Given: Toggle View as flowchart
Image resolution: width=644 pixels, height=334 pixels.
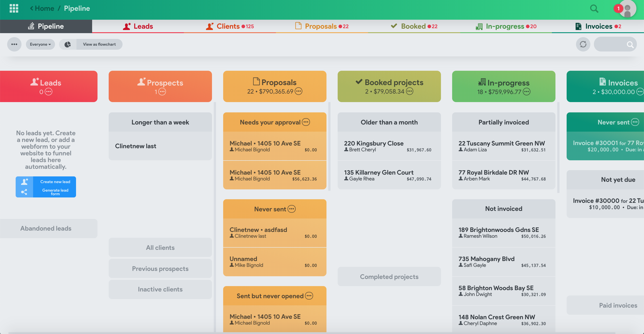Looking at the screenshot, I should click(99, 44).
